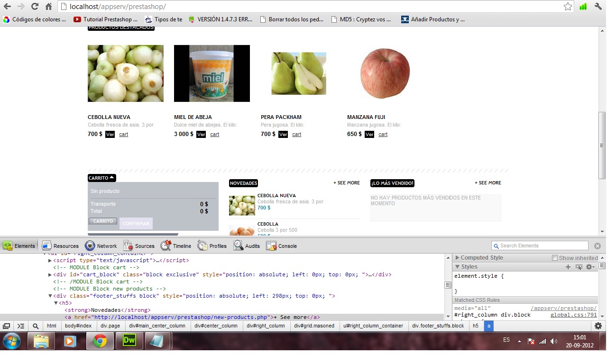The image size is (607, 364).
Task: Switch to the DevTools Elements panel
Action: (19, 246)
